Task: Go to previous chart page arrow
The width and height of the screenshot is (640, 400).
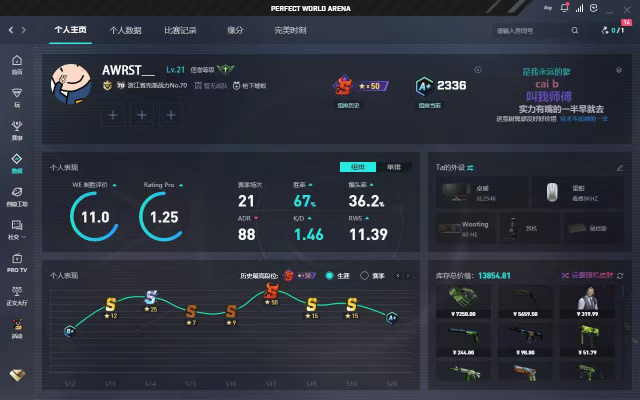Action: tap(398, 276)
